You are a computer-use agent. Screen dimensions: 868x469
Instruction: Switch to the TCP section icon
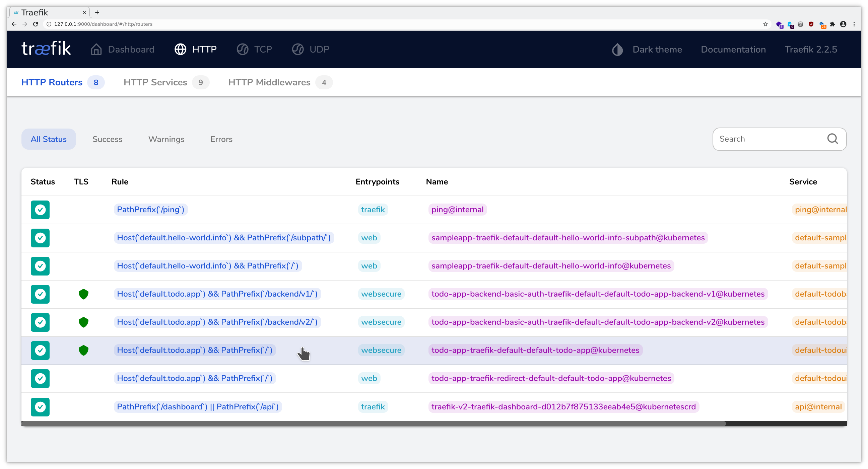pyautogui.click(x=242, y=49)
